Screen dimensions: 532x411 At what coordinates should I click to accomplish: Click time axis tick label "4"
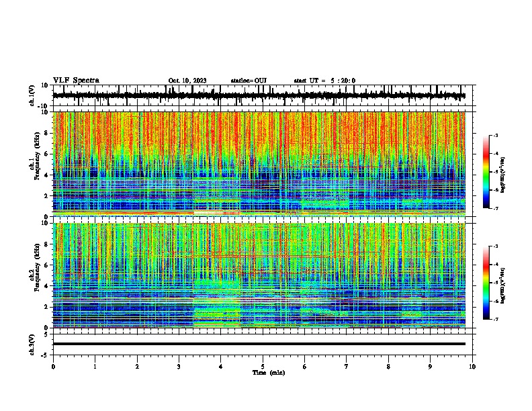click(x=221, y=367)
